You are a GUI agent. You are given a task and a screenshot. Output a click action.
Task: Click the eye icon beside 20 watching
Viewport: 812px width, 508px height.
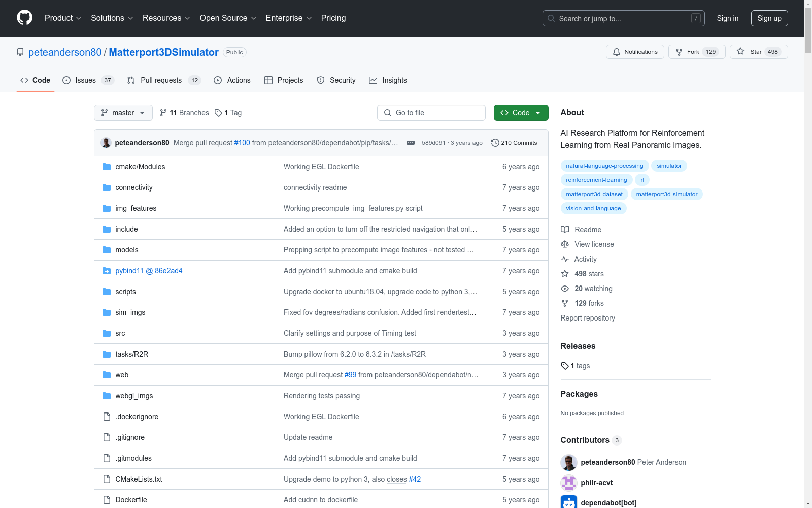point(565,289)
